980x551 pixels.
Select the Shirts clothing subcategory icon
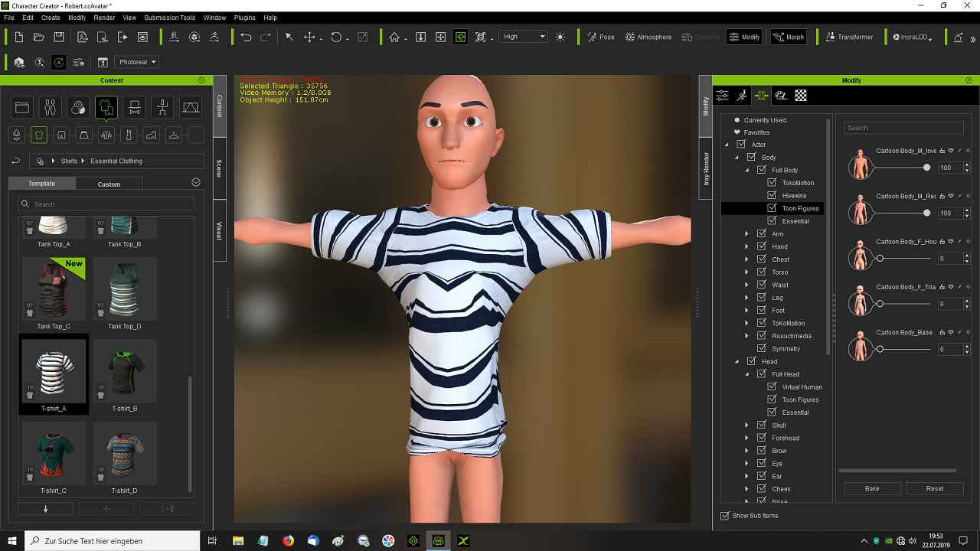(39, 135)
